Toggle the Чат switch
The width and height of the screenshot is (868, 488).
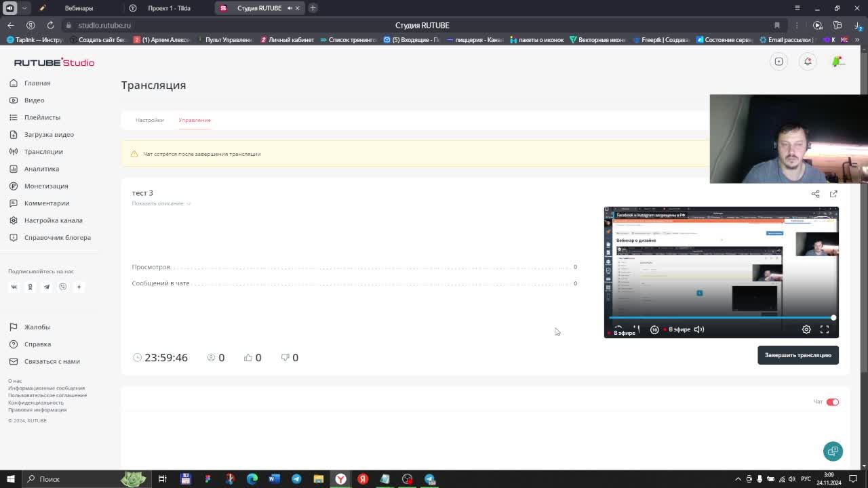tap(833, 402)
